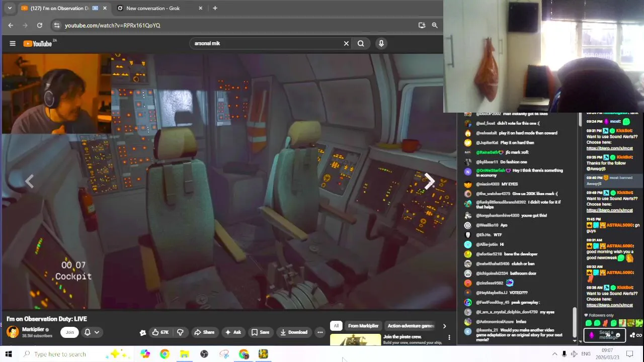Toggle the microphone icon in the system tray

pyautogui.click(x=564, y=354)
